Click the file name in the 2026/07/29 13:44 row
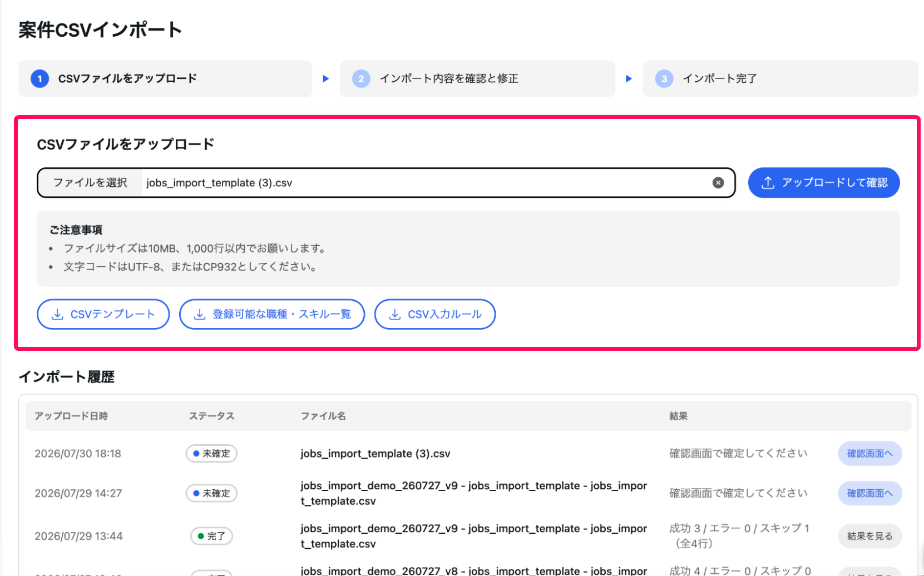The width and height of the screenshot is (924, 576). [x=474, y=536]
